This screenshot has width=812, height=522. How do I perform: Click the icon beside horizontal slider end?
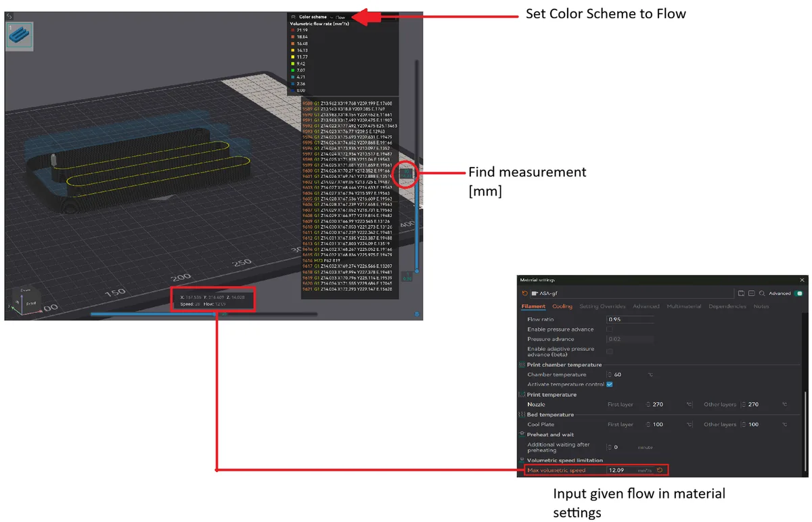[417, 314]
